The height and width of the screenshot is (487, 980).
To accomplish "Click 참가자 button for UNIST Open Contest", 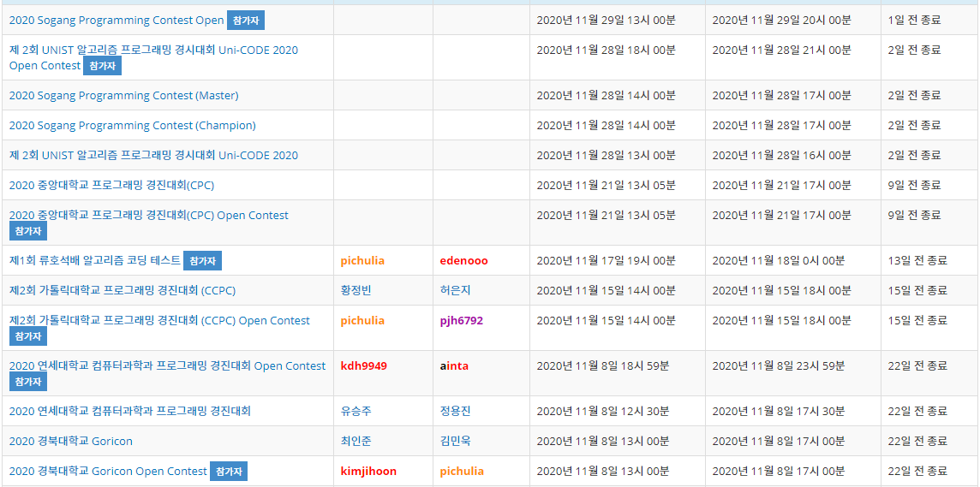I will [x=102, y=66].
